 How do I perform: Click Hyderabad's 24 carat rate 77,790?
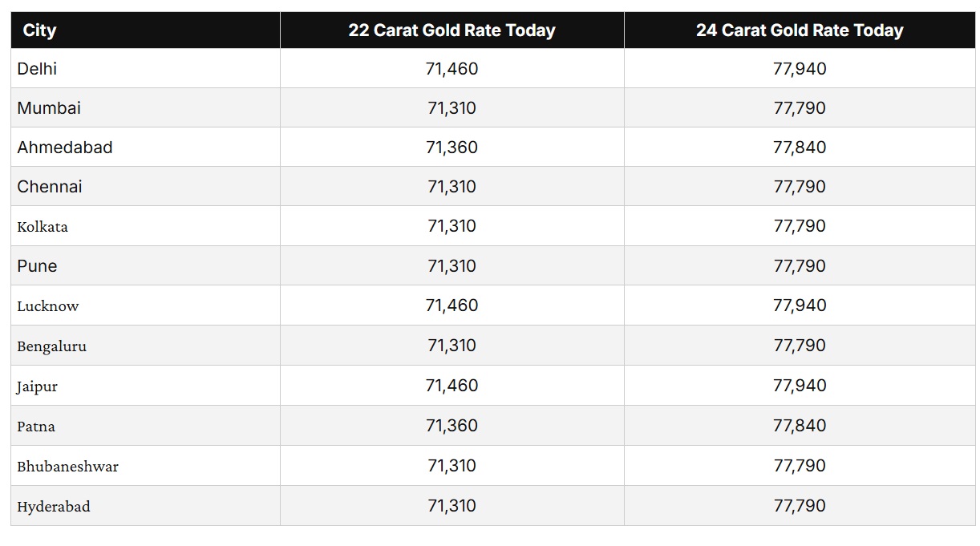click(800, 506)
